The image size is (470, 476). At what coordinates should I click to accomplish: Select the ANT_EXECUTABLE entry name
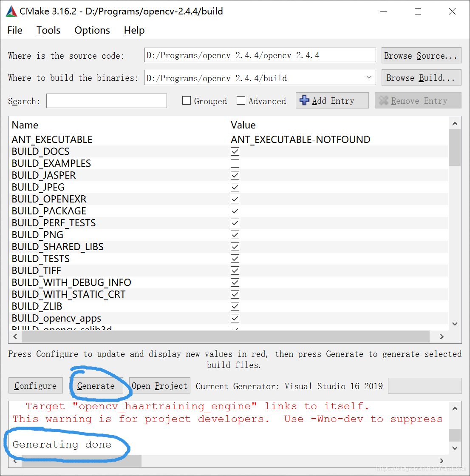pyautogui.click(x=52, y=140)
